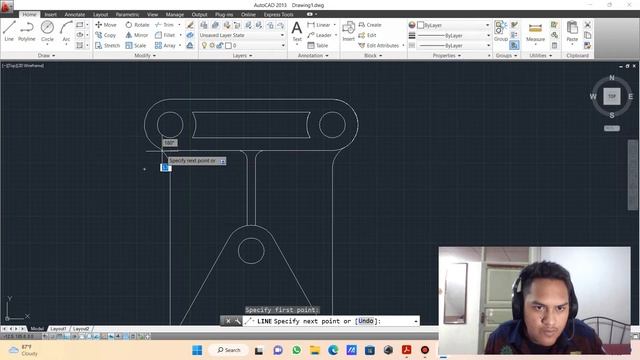Expand command line history arrow
The width and height of the screenshot is (640, 360).
coord(416,321)
